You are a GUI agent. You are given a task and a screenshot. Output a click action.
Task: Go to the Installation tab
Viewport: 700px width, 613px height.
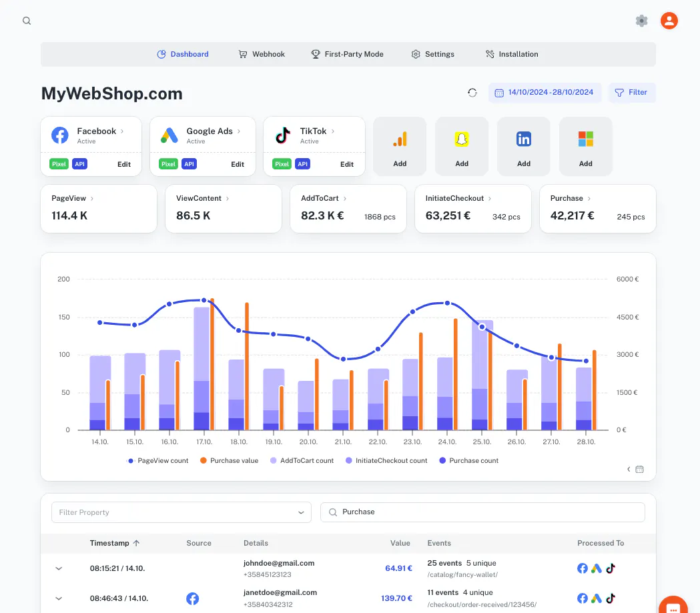click(512, 54)
